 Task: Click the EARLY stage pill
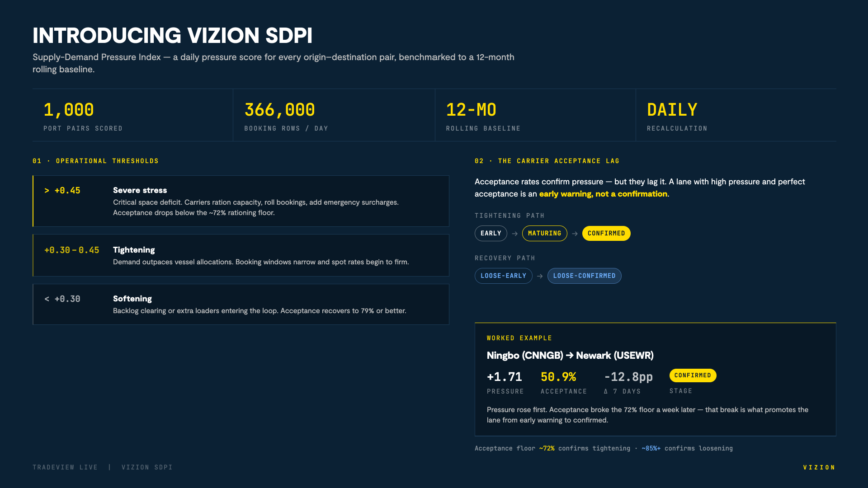coord(491,233)
